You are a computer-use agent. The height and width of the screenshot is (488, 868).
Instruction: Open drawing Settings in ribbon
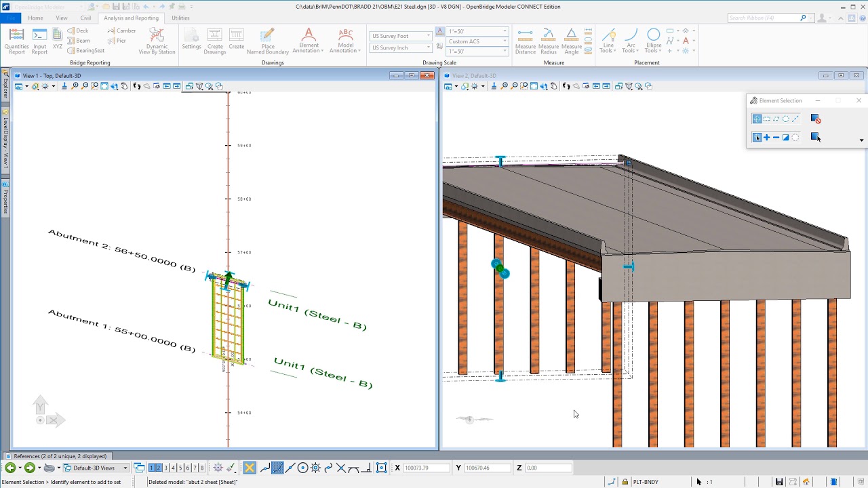pos(191,39)
